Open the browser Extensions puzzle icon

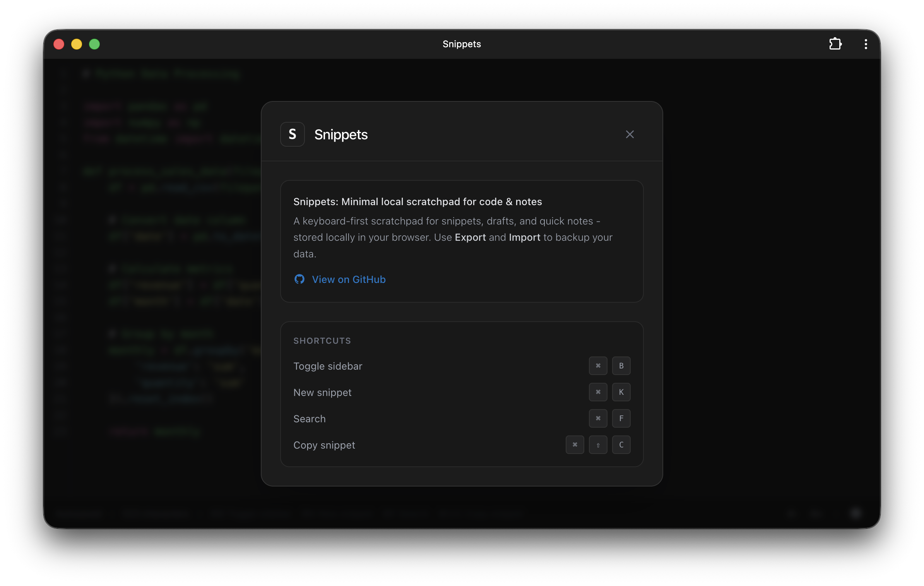click(x=836, y=44)
